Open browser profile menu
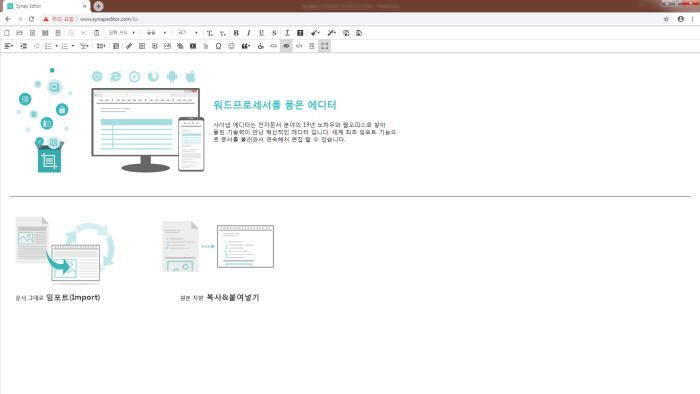700x394 pixels. (x=680, y=19)
